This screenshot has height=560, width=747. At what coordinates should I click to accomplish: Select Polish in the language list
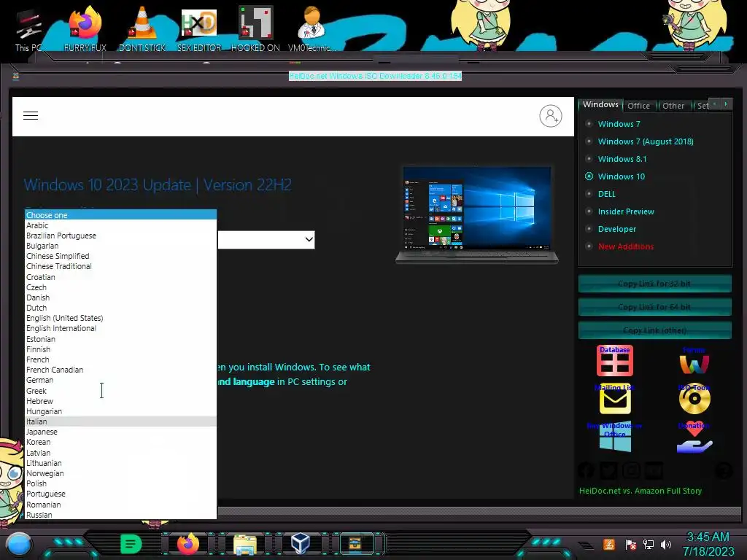click(120, 483)
